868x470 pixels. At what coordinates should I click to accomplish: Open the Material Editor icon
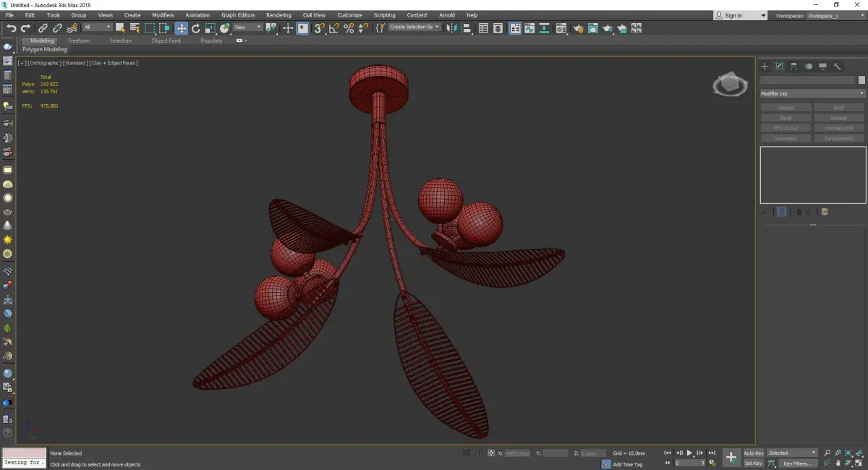(561, 28)
